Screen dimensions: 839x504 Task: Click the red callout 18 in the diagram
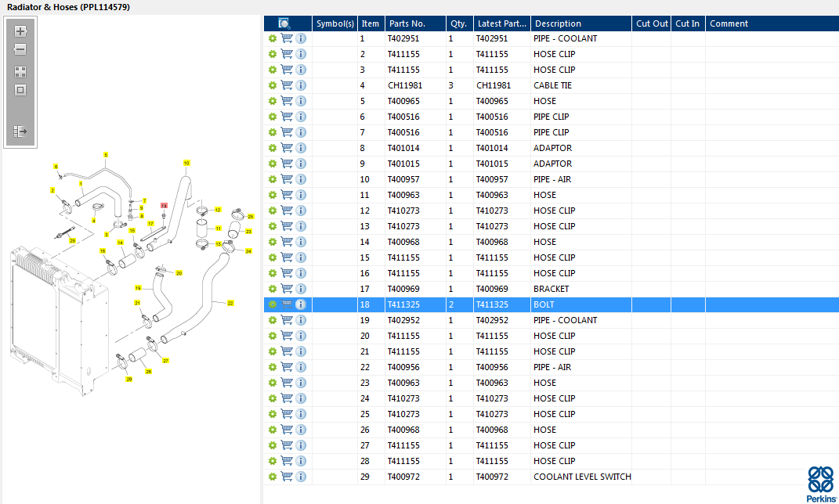(164, 205)
